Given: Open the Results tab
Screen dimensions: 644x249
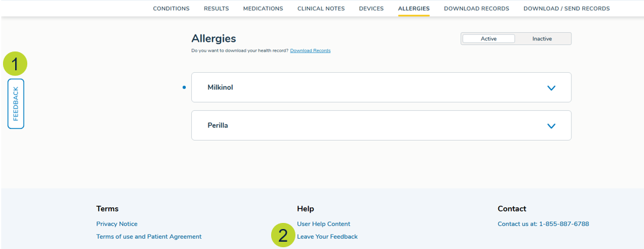Looking at the screenshot, I should [x=216, y=8].
